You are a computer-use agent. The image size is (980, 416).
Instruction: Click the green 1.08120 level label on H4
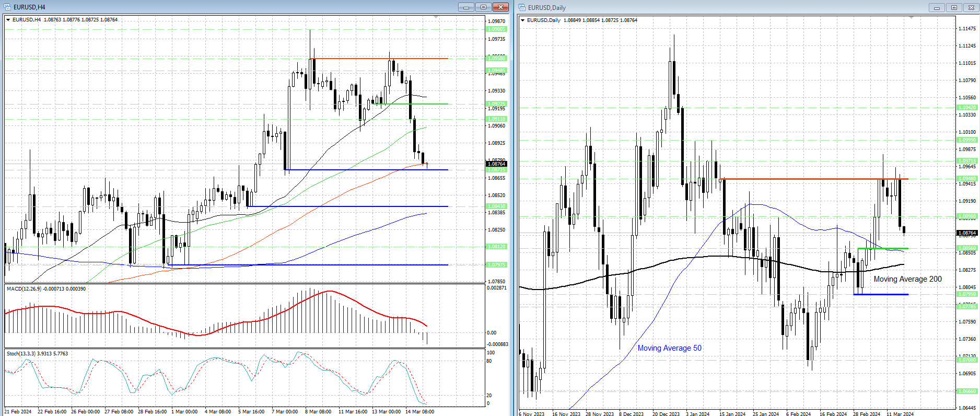click(x=496, y=247)
